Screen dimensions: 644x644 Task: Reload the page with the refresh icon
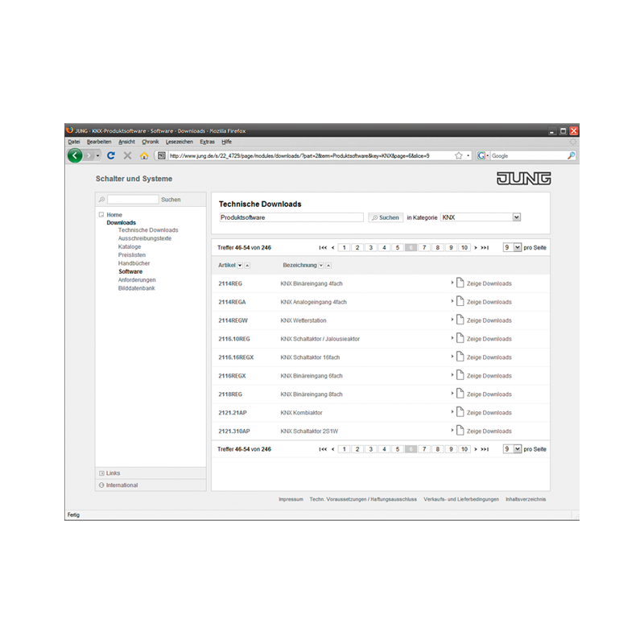pyautogui.click(x=111, y=155)
